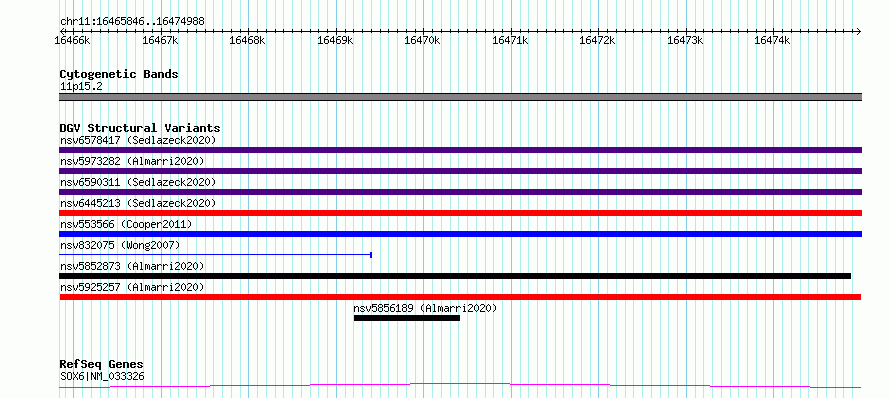Click the blue nsv553566 variant bar
The image size is (890, 398).
click(460, 234)
